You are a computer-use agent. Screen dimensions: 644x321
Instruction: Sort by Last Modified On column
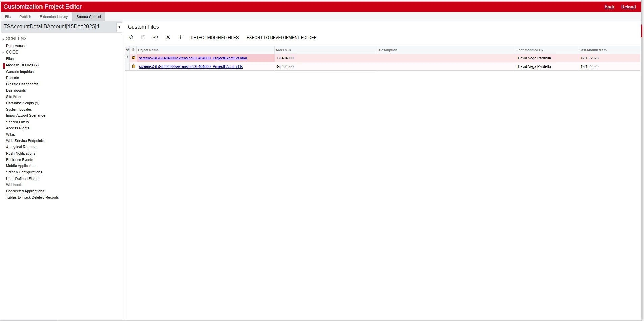coord(609,50)
